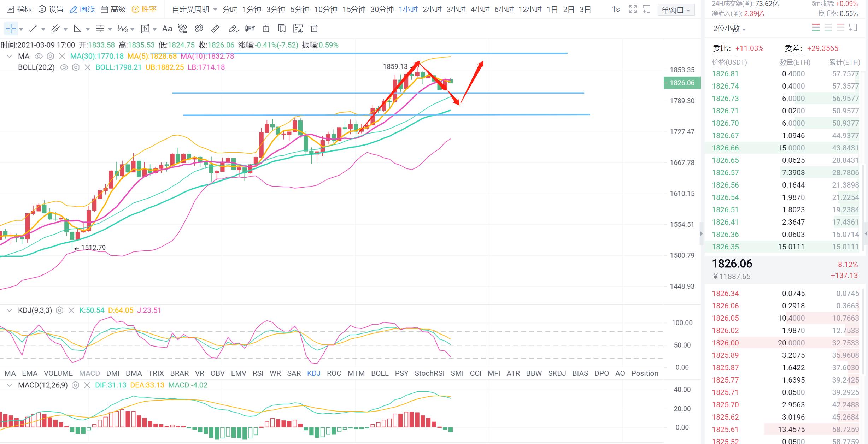Select the freehand pen drawing tool
This screenshot has height=444, width=868.
pyautogui.click(x=233, y=29)
